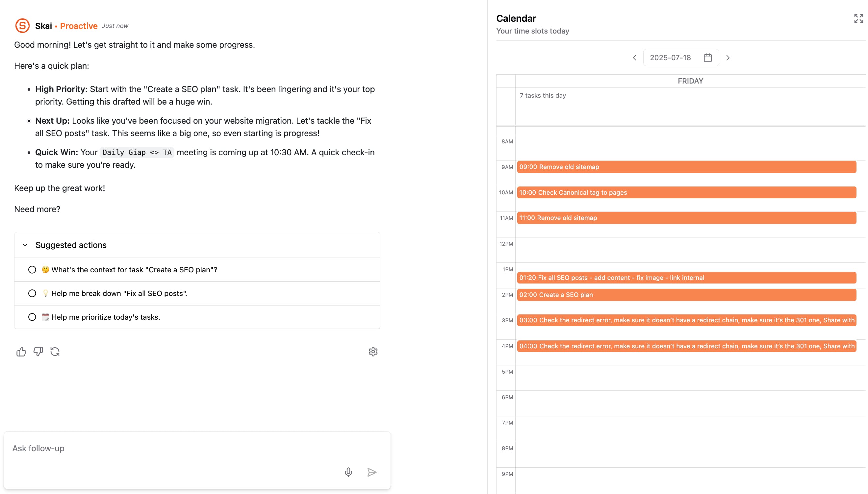The width and height of the screenshot is (868, 494).
Task: Open the 10:00 Check Canonical tag event
Action: click(686, 192)
